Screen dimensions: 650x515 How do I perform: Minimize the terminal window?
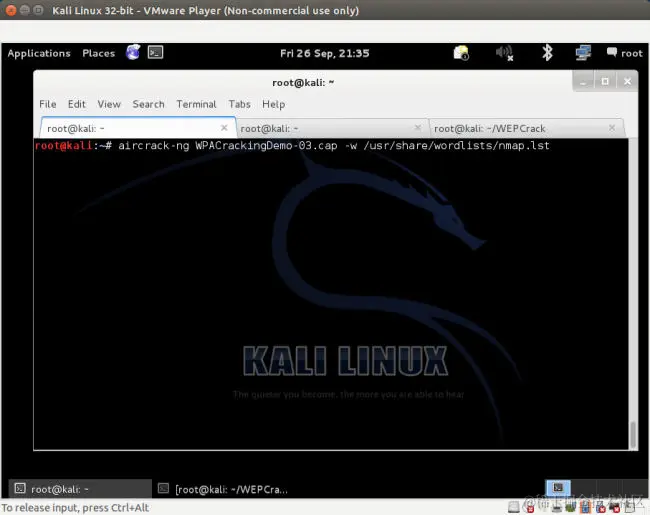coord(583,82)
